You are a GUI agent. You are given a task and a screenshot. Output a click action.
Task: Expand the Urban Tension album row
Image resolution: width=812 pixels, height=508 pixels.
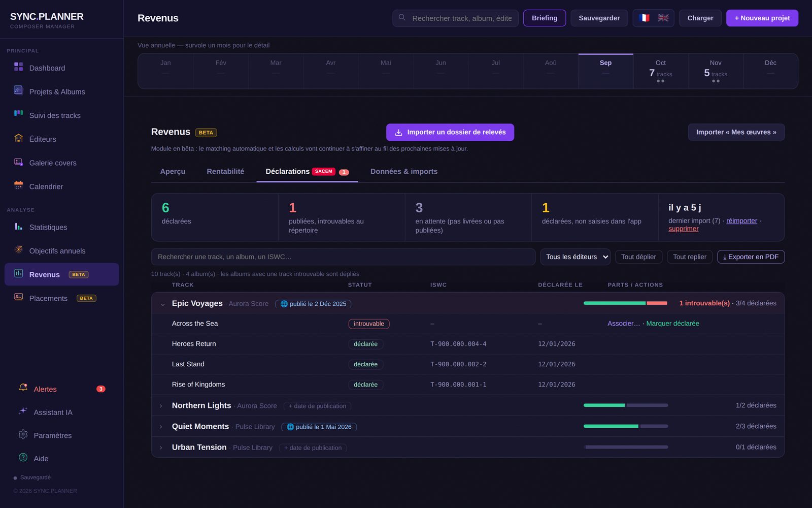pos(161,448)
